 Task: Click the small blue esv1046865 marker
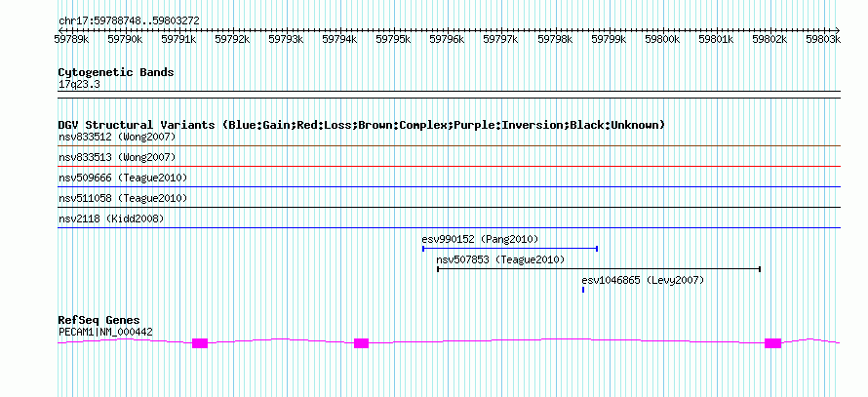click(x=583, y=290)
